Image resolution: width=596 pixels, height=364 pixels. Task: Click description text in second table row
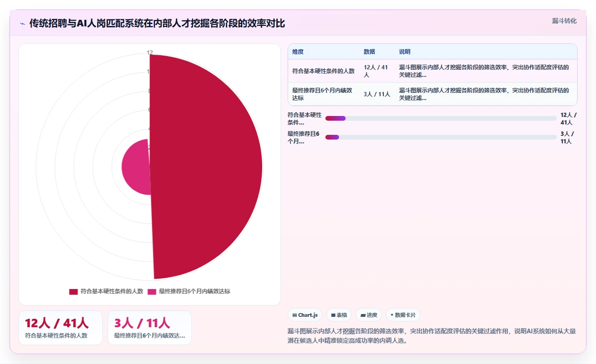484,94
